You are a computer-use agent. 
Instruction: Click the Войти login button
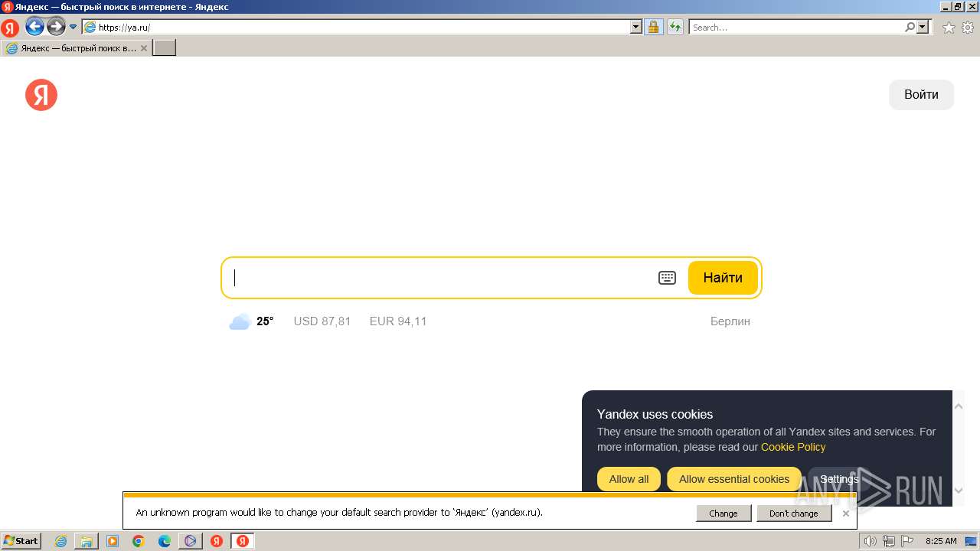coord(921,95)
